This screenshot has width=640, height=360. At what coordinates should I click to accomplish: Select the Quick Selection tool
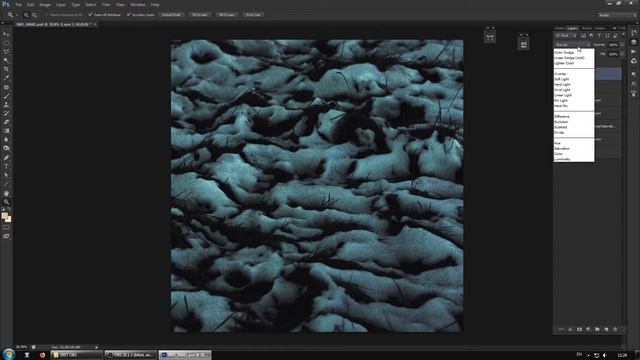coord(6,60)
